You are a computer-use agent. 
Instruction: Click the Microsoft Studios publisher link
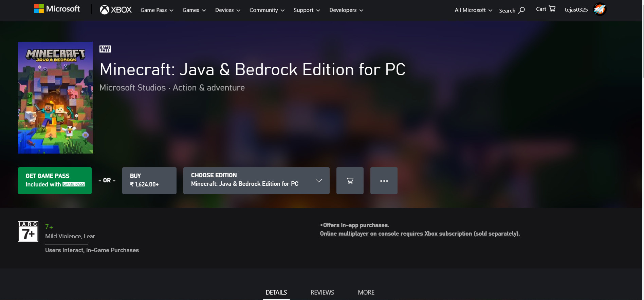[x=133, y=88]
